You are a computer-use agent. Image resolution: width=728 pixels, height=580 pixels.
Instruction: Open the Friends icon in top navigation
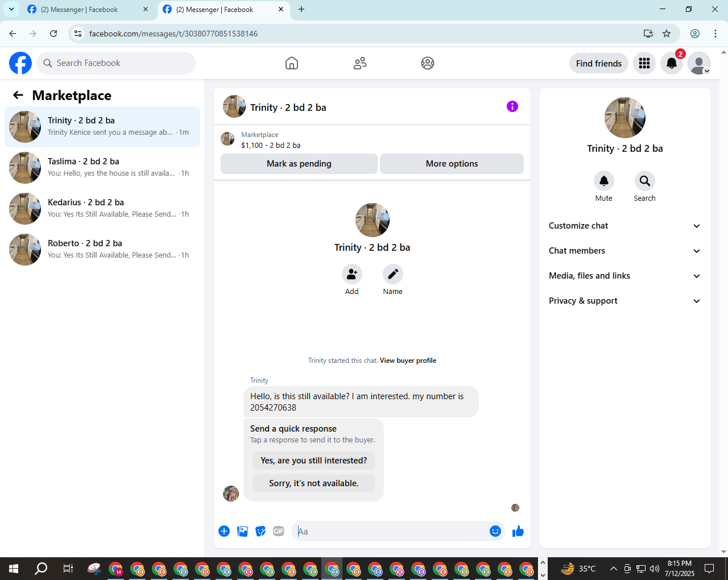(x=360, y=63)
